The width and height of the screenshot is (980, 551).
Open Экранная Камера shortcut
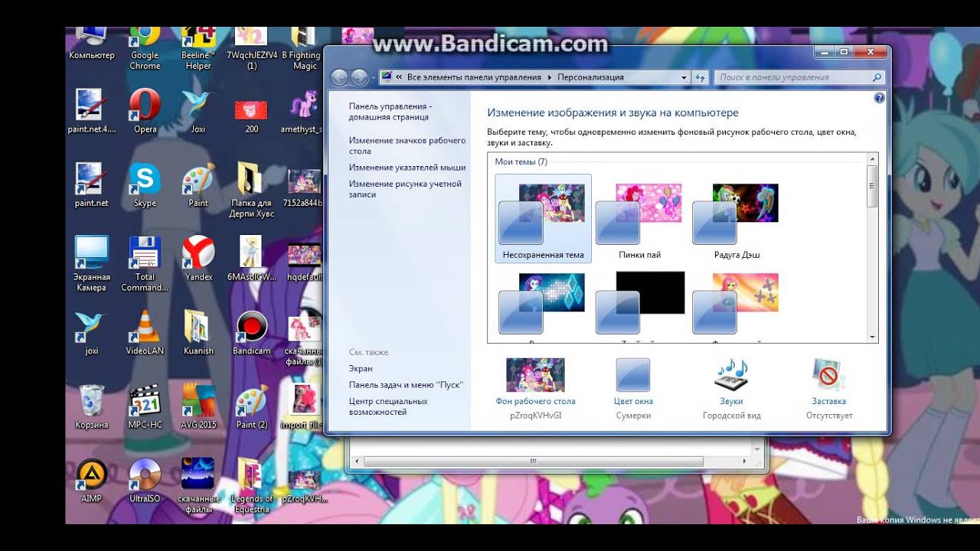tap(91, 264)
